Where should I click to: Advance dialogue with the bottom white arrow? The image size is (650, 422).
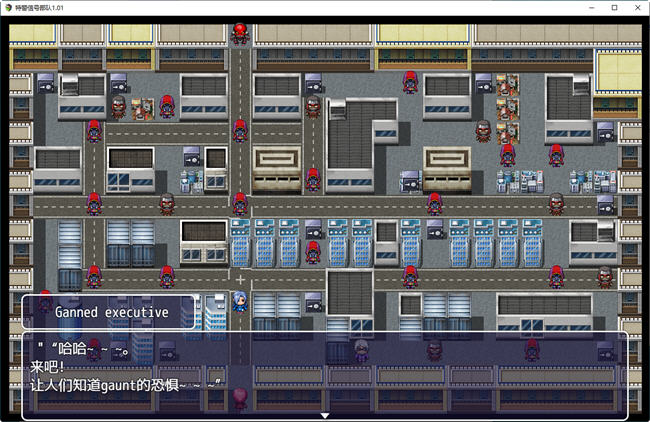324,414
